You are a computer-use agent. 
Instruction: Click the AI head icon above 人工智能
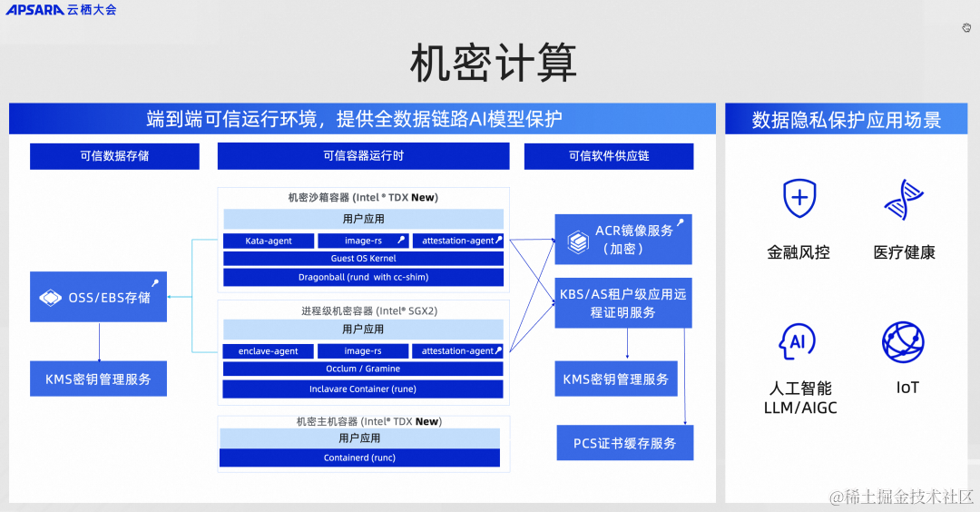pyautogui.click(x=797, y=341)
